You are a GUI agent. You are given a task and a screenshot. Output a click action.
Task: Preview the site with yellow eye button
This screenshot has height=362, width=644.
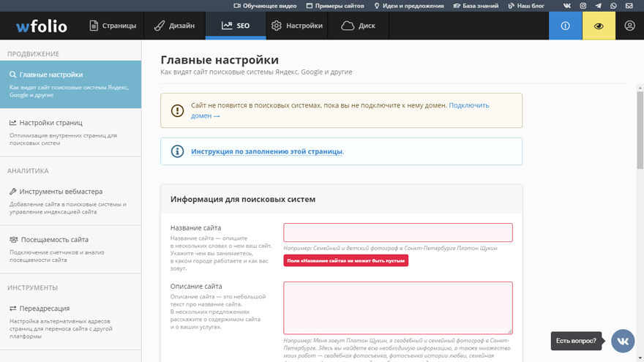(599, 26)
